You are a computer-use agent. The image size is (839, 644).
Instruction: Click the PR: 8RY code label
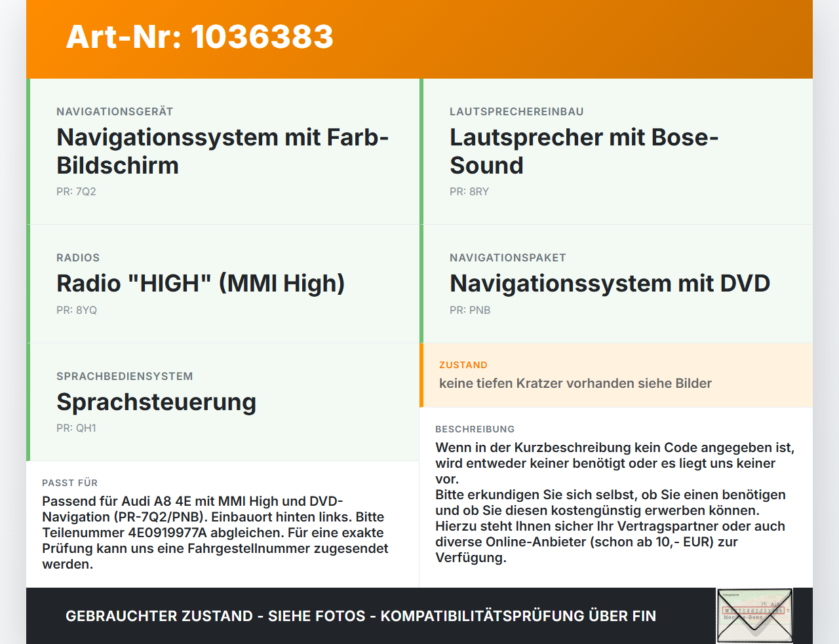click(469, 191)
